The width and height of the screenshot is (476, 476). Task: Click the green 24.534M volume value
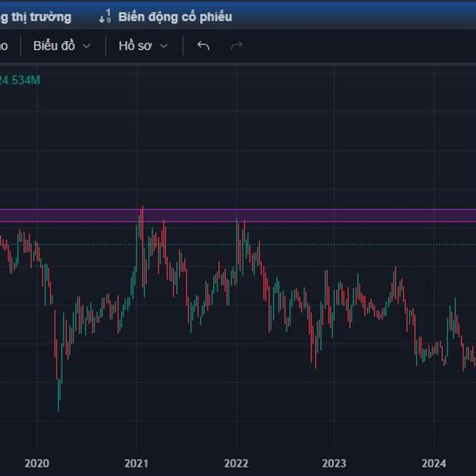(x=20, y=80)
